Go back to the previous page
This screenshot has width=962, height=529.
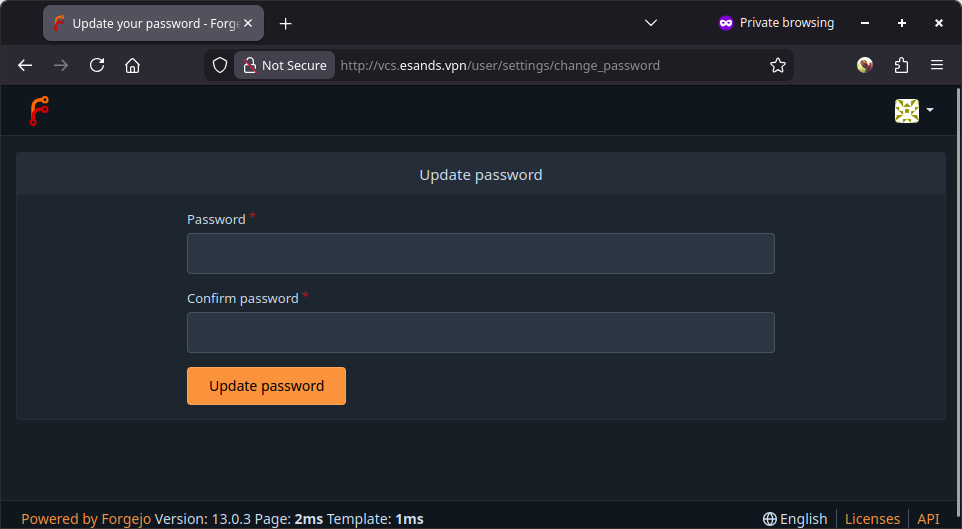tap(25, 65)
